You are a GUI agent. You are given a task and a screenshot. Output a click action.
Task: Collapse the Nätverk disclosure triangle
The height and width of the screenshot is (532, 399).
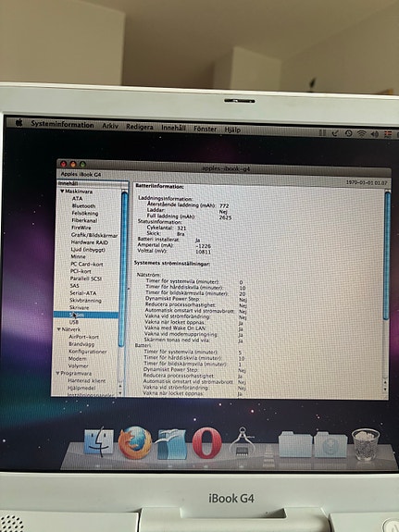click(59, 329)
